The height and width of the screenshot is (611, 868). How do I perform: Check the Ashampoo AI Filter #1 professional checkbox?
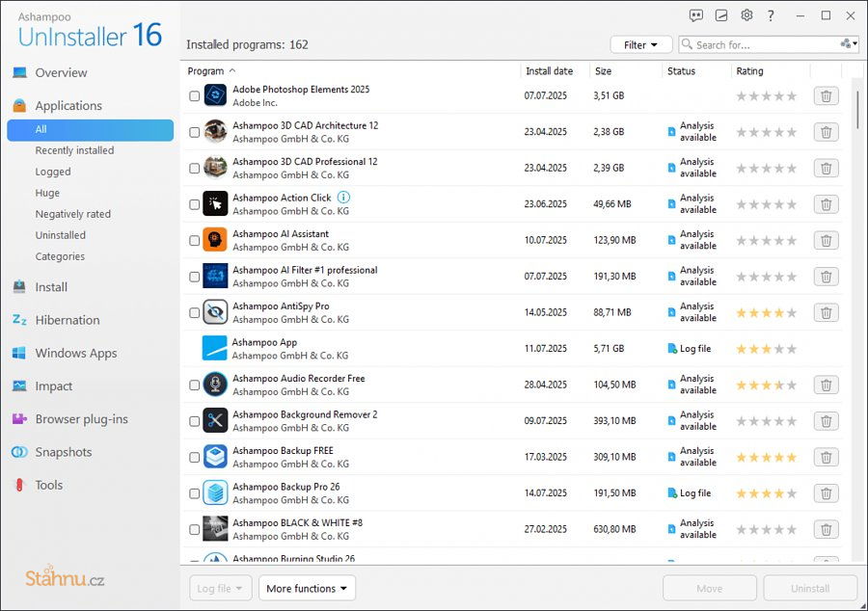[x=194, y=277]
